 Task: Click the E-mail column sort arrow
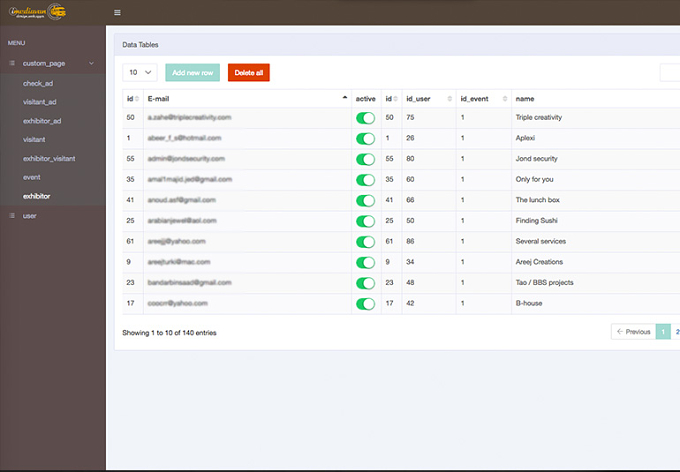(345, 98)
